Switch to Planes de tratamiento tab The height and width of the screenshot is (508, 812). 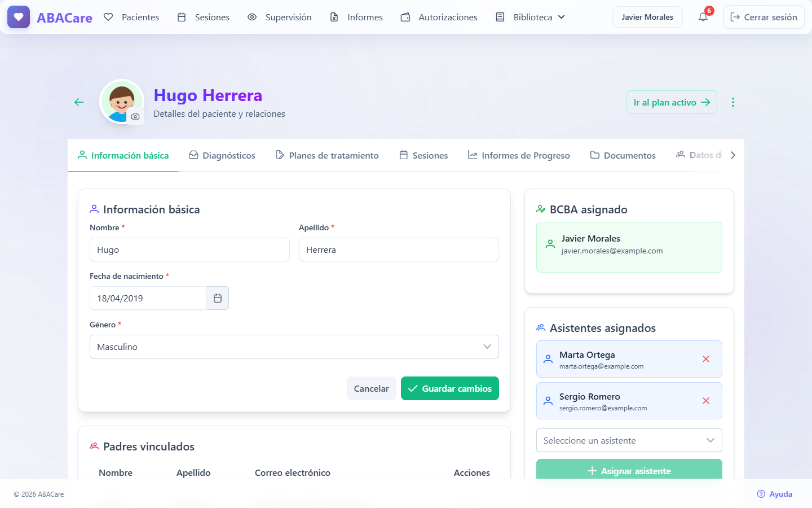pos(327,155)
